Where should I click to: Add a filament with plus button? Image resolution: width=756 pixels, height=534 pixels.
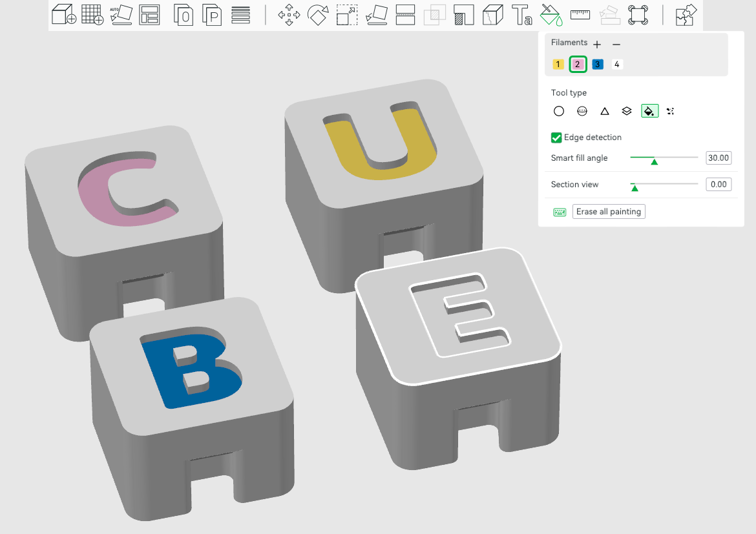597,45
